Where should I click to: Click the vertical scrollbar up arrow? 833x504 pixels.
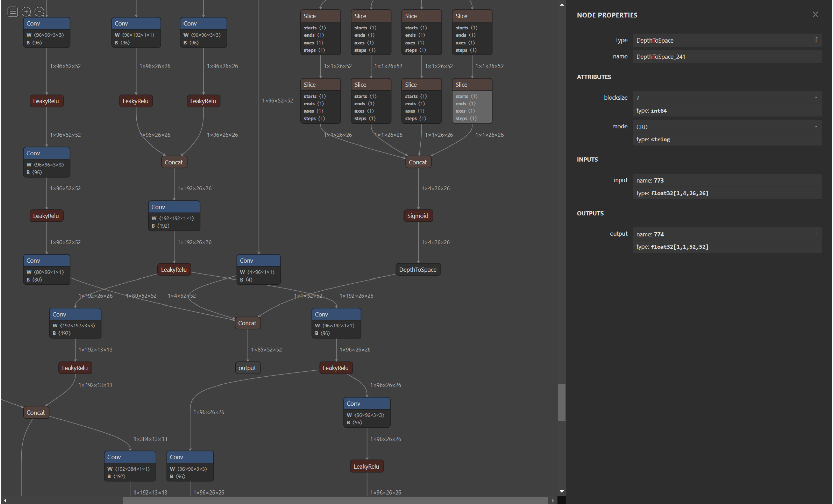click(x=561, y=5)
